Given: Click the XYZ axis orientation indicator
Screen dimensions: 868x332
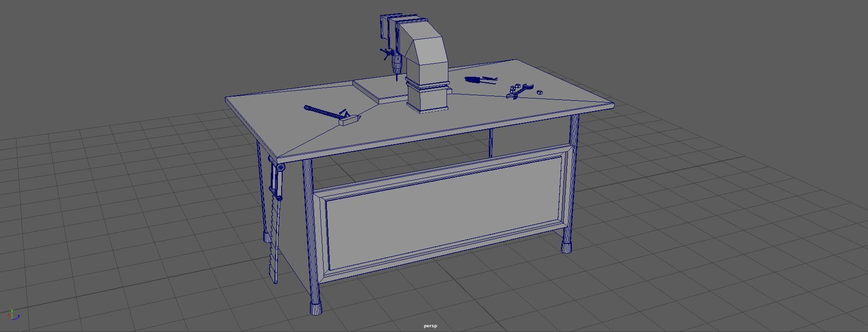Looking at the screenshot, I should click(14, 315).
